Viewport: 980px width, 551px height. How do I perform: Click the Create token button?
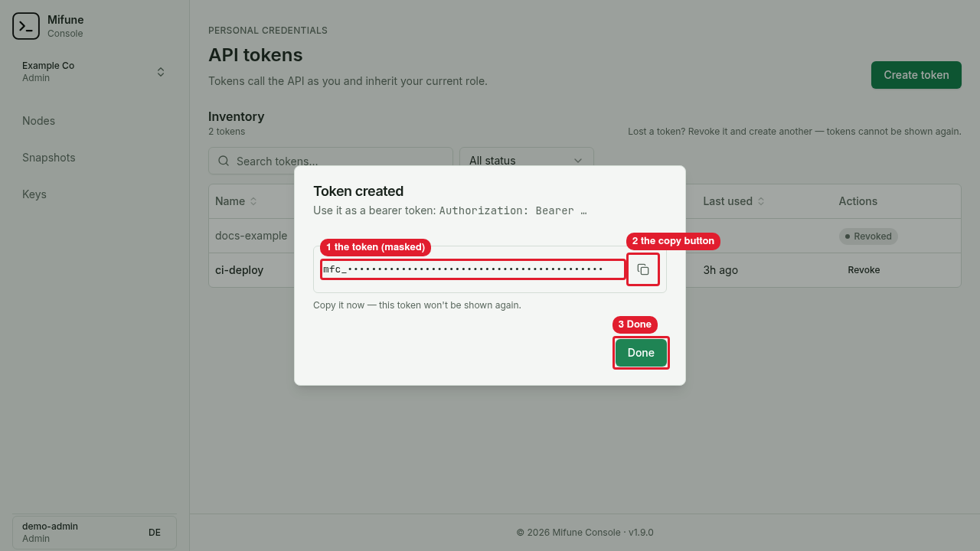coord(916,75)
